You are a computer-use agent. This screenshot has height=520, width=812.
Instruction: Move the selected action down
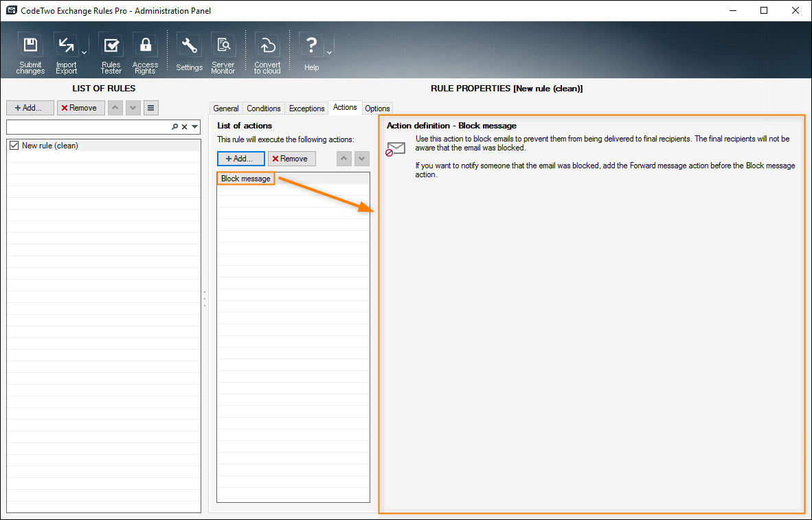(x=361, y=159)
